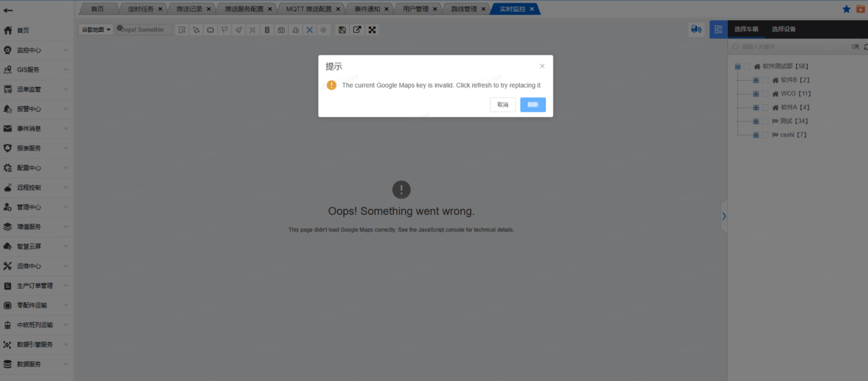Open the 选择设备 tab
The width and height of the screenshot is (868, 381).
(784, 29)
